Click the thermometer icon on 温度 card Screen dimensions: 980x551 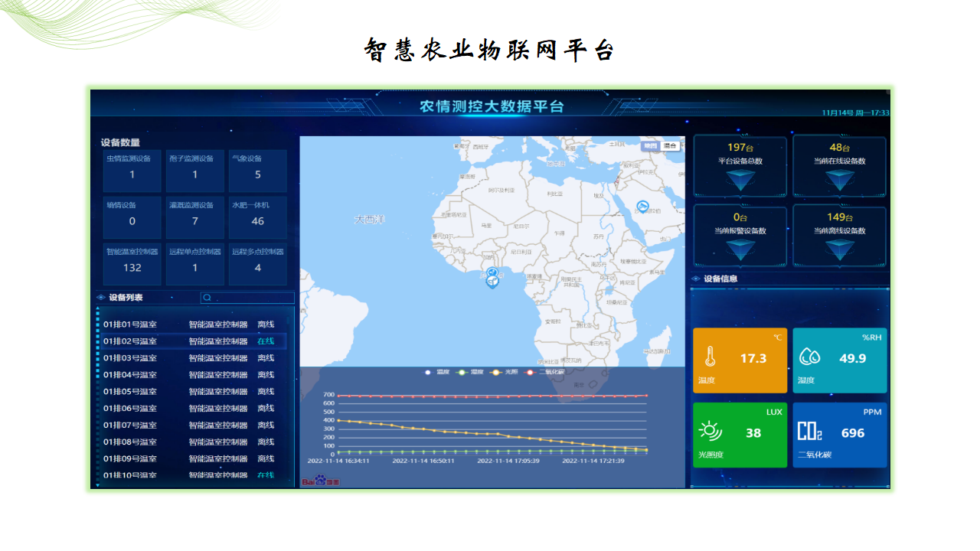pos(710,357)
